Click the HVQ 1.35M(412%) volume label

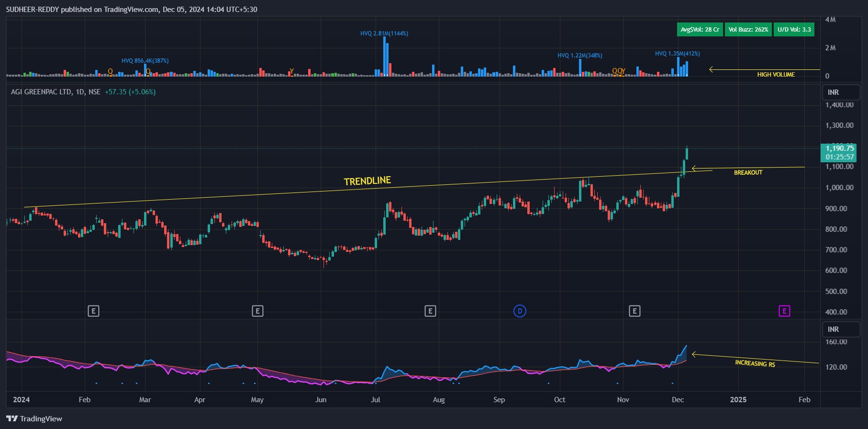pyautogui.click(x=677, y=54)
